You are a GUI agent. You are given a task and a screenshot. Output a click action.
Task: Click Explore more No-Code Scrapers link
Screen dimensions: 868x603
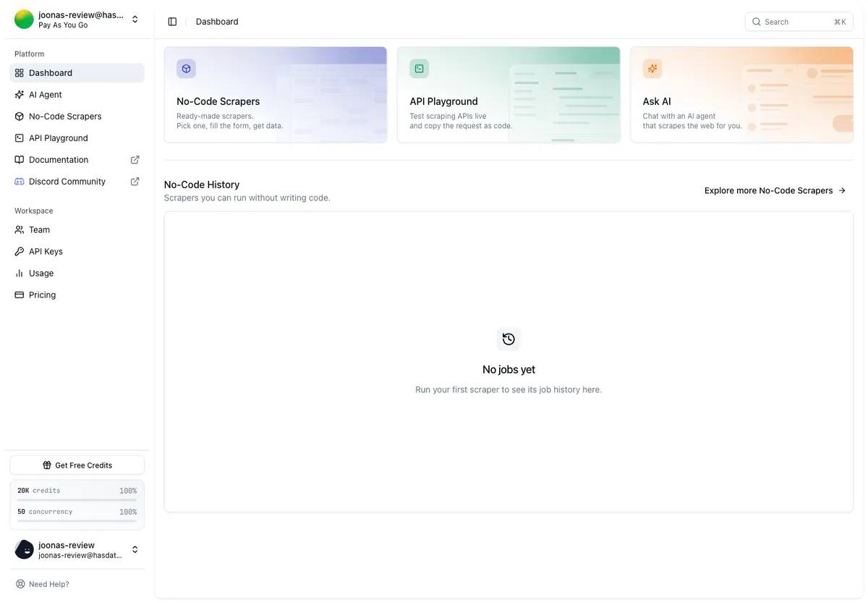pyautogui.click(x=775, y=191)
